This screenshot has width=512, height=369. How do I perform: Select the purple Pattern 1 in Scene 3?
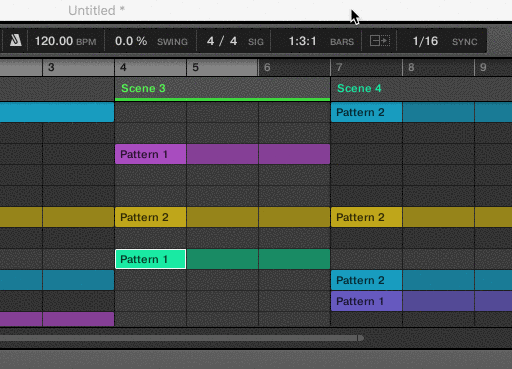222,154
